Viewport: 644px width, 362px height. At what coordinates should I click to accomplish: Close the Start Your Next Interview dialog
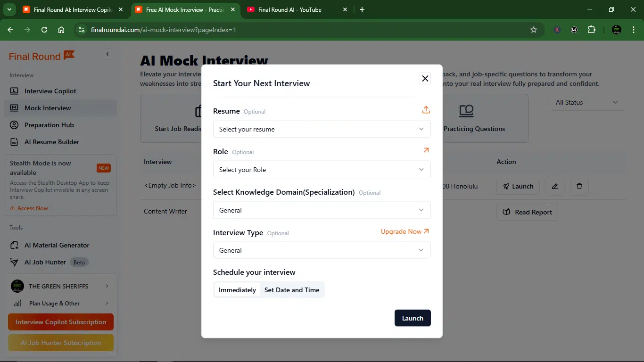pyautogui.click(x=425, y=79)
